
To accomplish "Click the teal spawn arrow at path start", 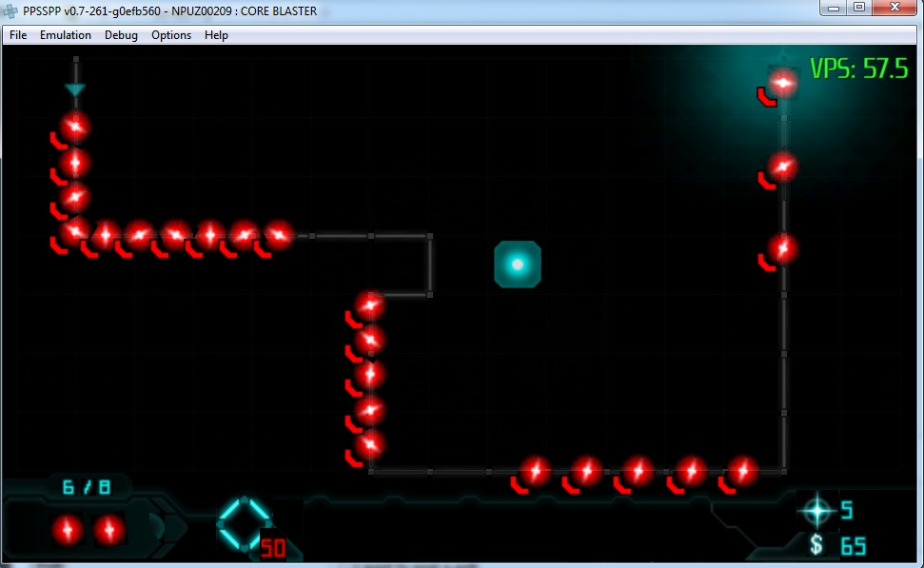I will (75, 89).
